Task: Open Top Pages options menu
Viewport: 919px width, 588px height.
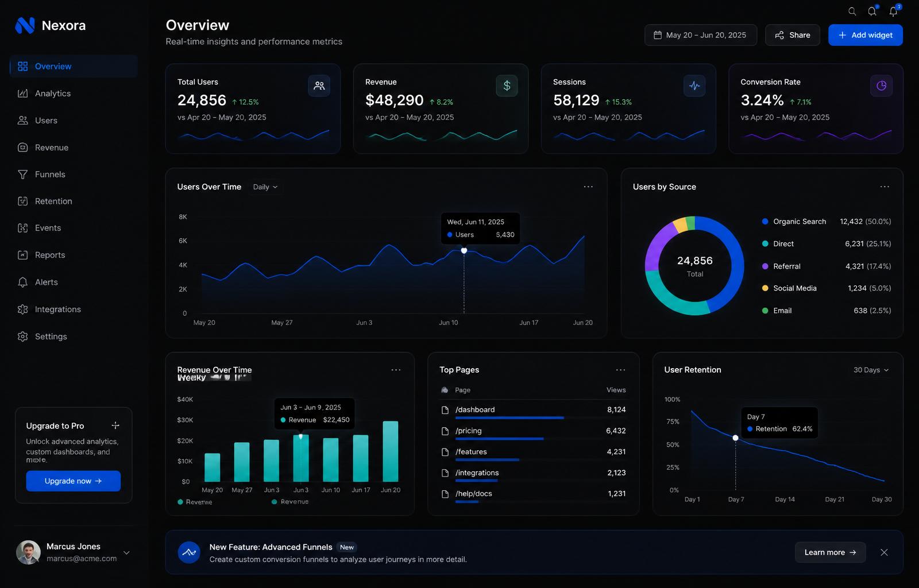Action: pyautogui.click(x=620, y=370)
